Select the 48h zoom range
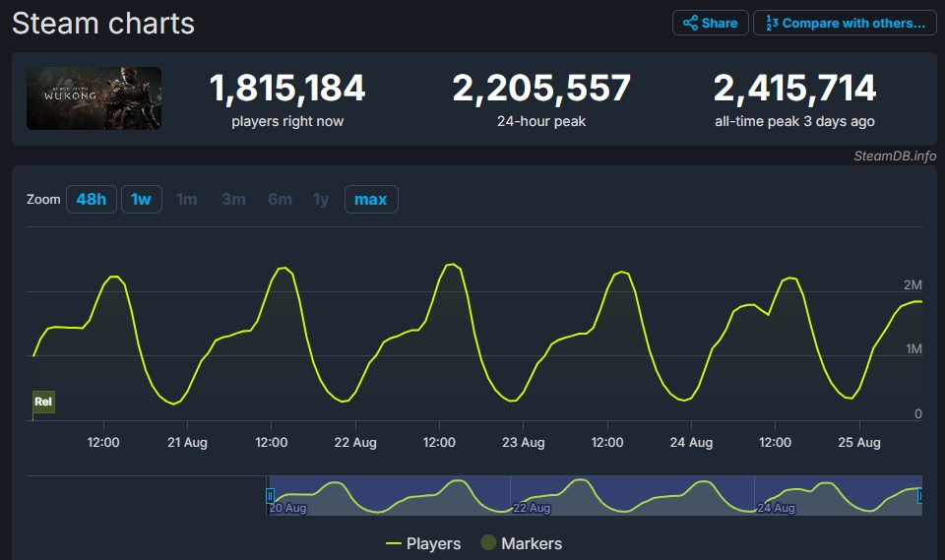Image resolution: width=945 pixels, height=560 pixels. pyautogui.click(x=91, y=200)
